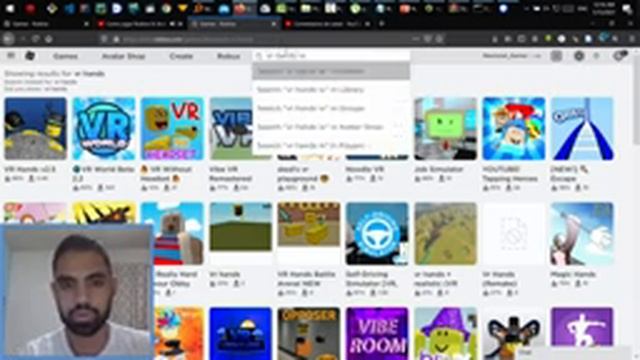Open the OPPOSER game thumbnail

309,333
